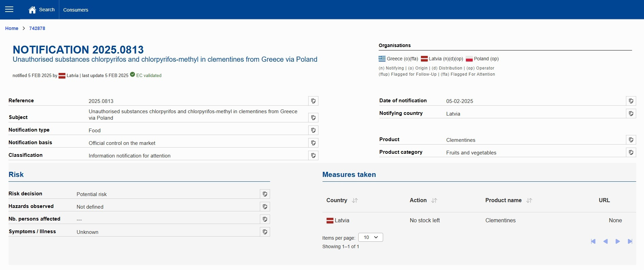Sort measures by Action column
Image resolution: width=644 pixels, height=270 pixels.
[x=434, y=200]
